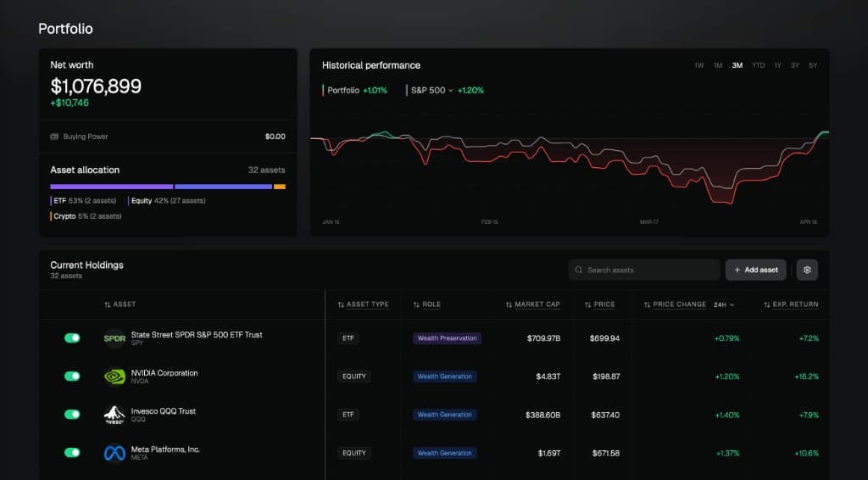Click the Crypto 5% legend label
Screen dimensions: 868x480
tap(86, 216)
